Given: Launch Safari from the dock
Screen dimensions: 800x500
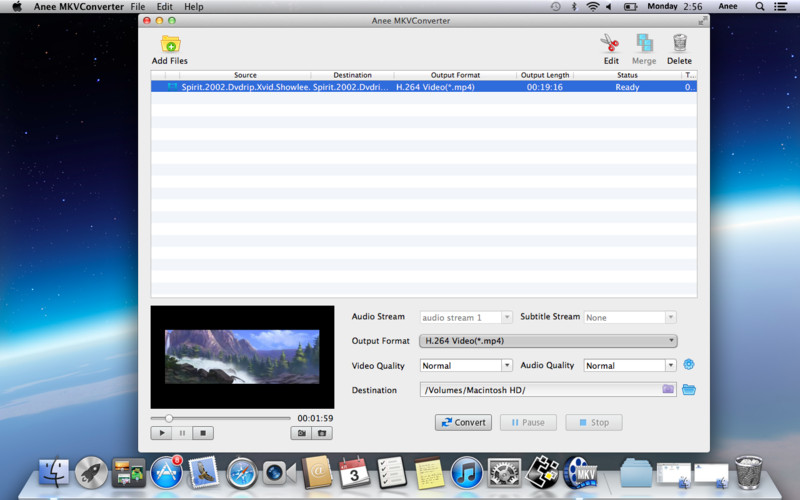Looking at the screenshot, I should coord(242,473).
